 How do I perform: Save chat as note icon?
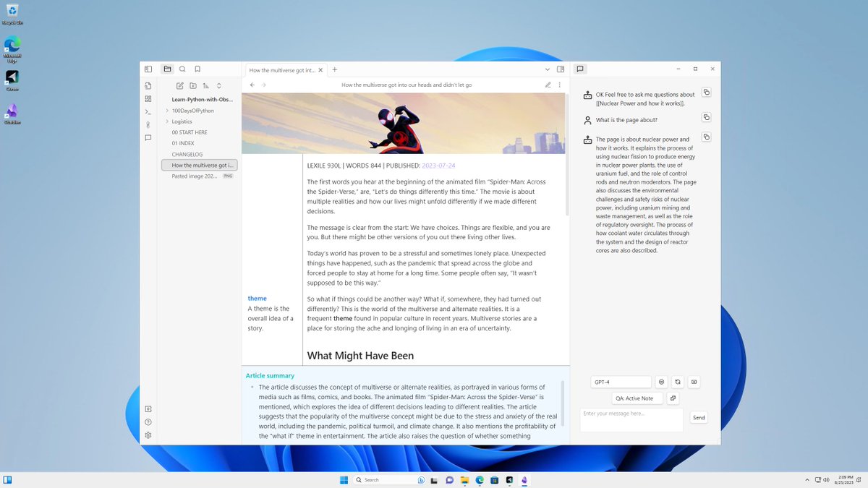694,382
